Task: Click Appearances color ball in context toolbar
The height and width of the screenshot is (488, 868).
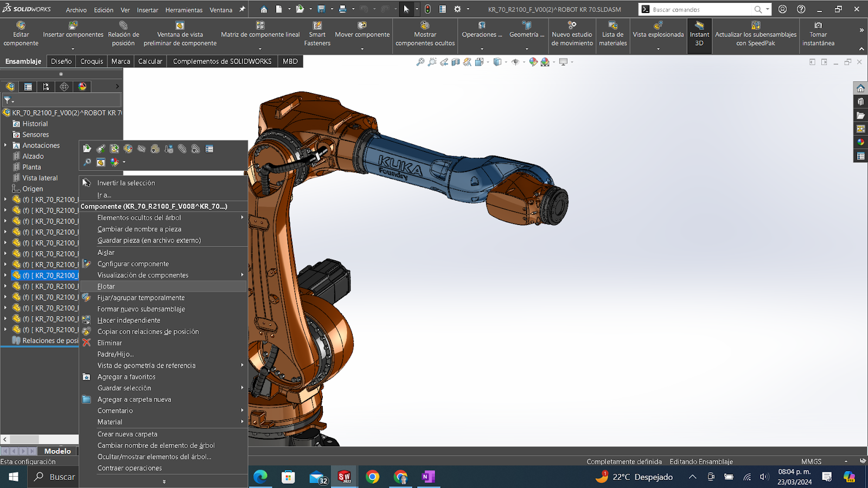Action: click(x=115, y=162)
